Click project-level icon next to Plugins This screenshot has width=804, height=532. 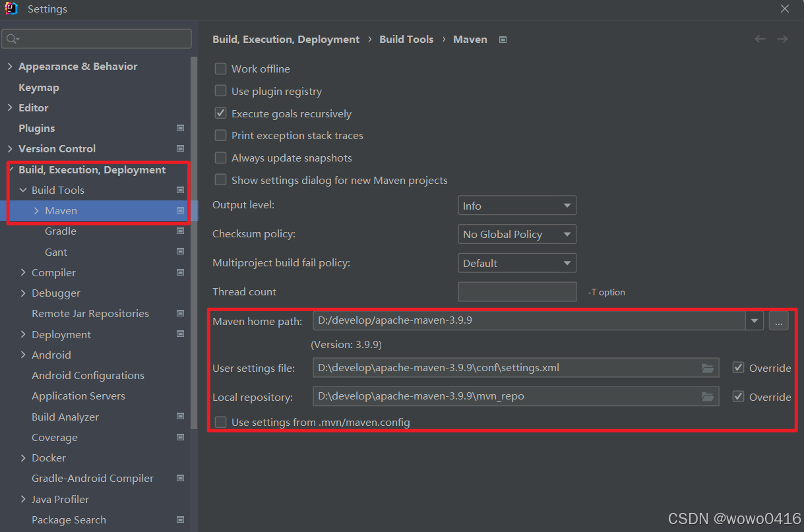(181, 128)
